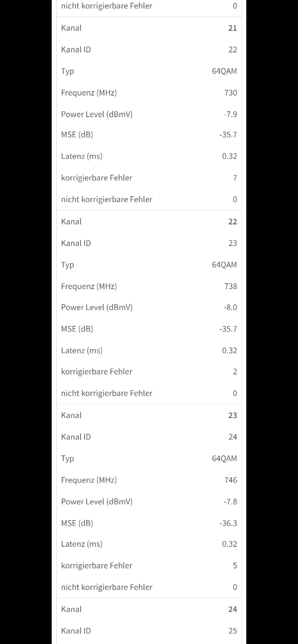Viewport: 298px width, 644px height.
Task: Click the -8.0 power level value
Action: click(x=230, y=308)
